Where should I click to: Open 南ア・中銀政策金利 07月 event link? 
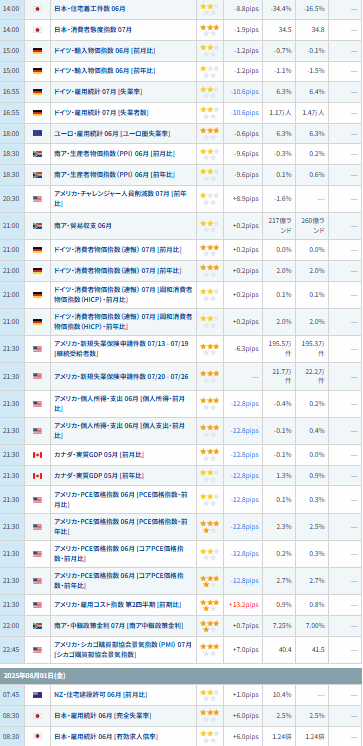(x=118, y=626)
